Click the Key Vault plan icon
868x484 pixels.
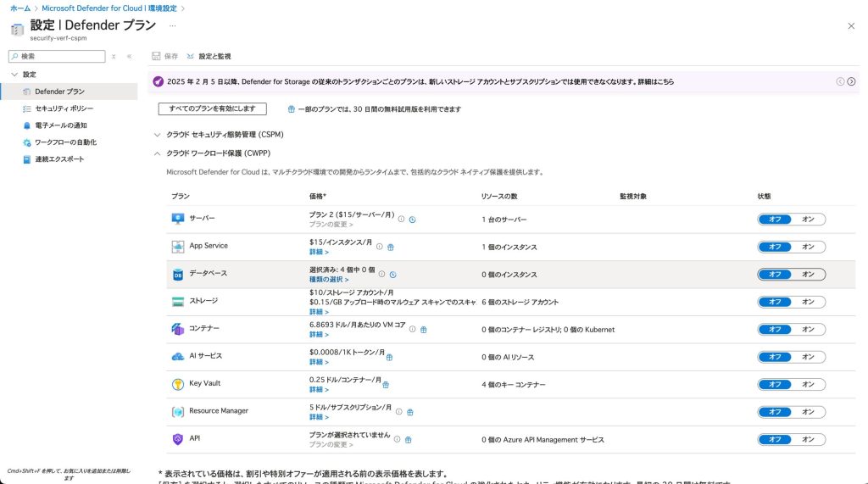[x=178, y=384]
